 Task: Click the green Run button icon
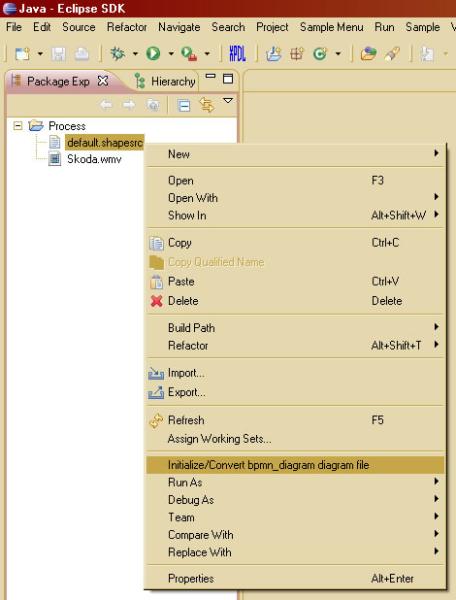[x=153, y=53]
